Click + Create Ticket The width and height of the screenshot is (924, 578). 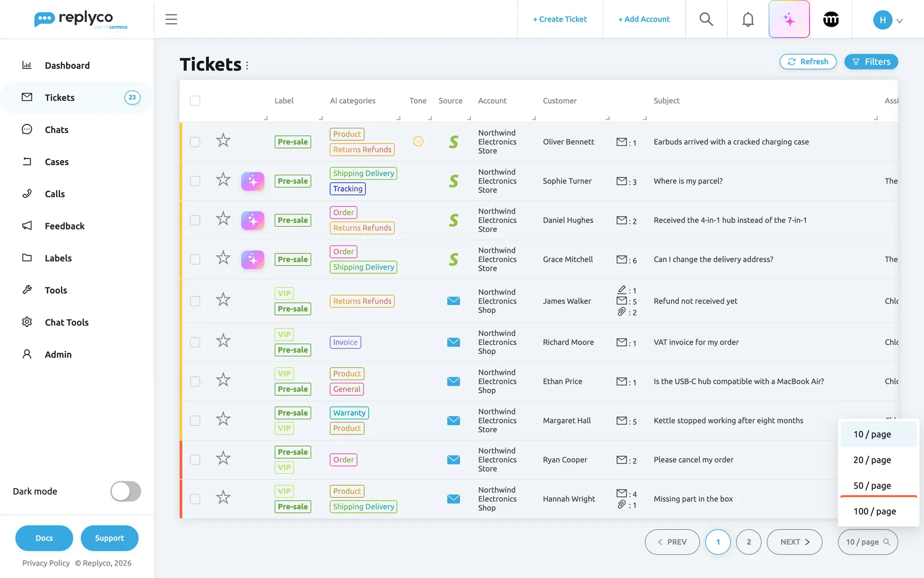pyautogui.click(x=560, y=19)
